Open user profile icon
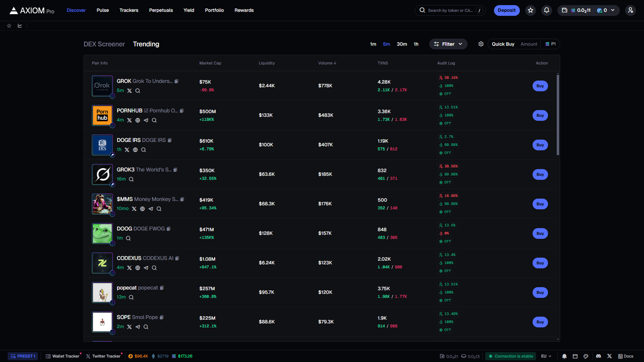 (x=631, y=10)
